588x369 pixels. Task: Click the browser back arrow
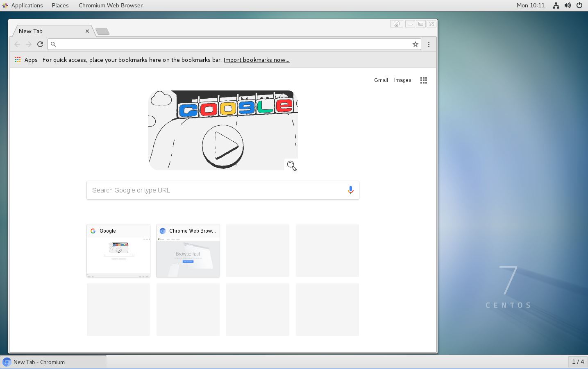[17, 44]
